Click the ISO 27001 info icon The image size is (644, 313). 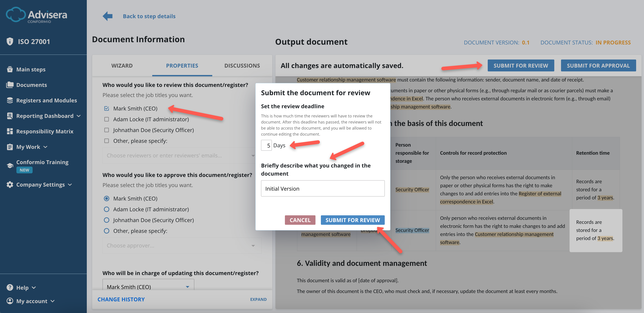[9, 41]
